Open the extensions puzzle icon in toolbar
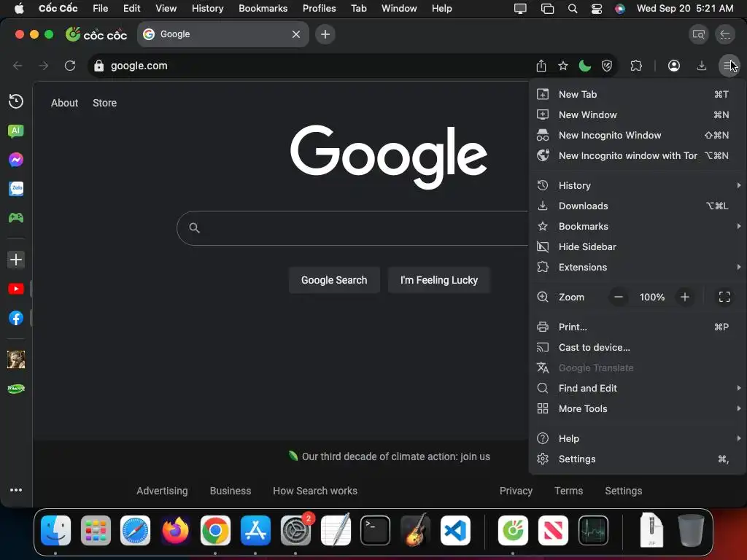The width and height of the screenshot is (747, 560). click(636, 66)
